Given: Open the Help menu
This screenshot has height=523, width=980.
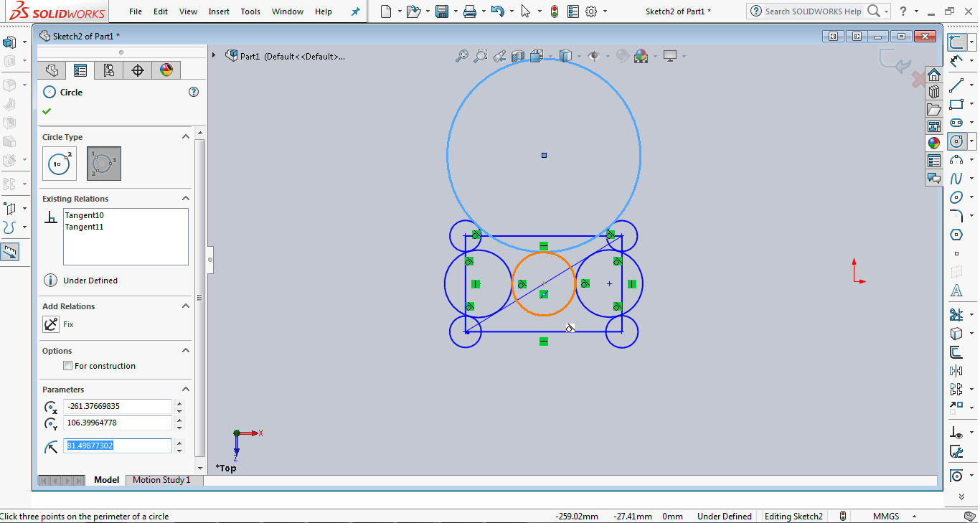Looking at the screenshot, I should [324, 11].
